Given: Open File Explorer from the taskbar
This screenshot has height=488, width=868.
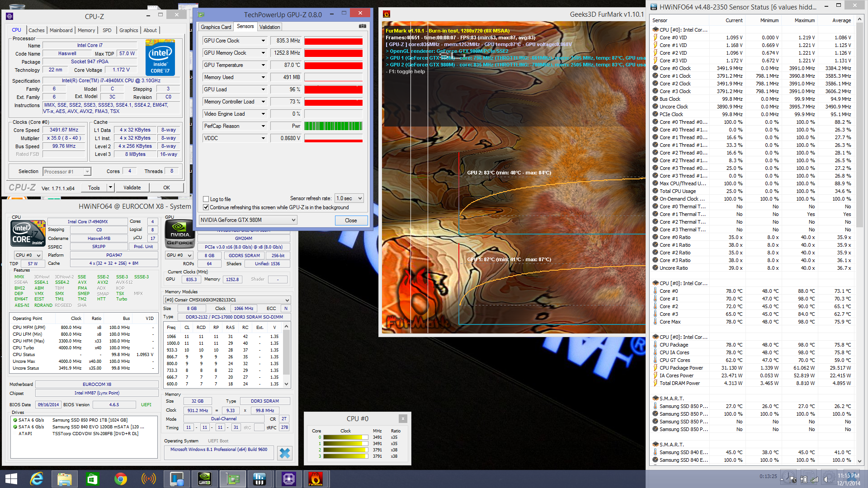Looking at the screenshot, I should [x=65, y=479].
